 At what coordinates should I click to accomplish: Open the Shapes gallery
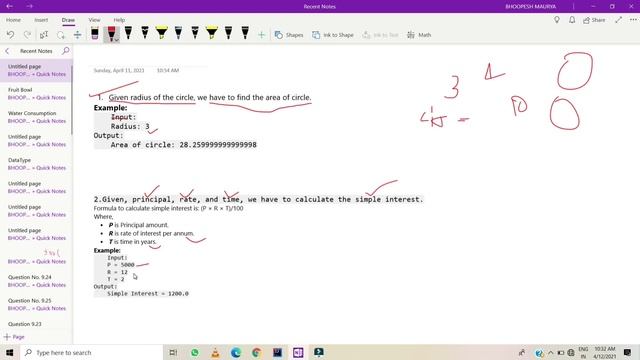click(x=289, y=35)
